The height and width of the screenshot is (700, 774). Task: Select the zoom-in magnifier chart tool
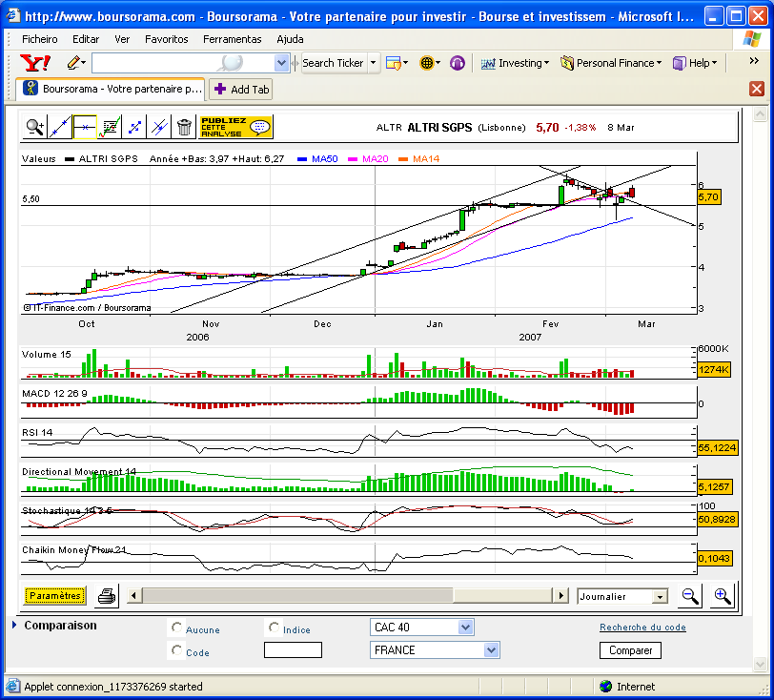tap(35, 127)
